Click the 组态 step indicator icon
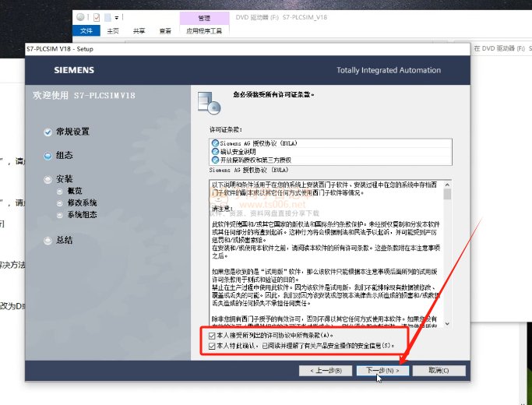 48,156
